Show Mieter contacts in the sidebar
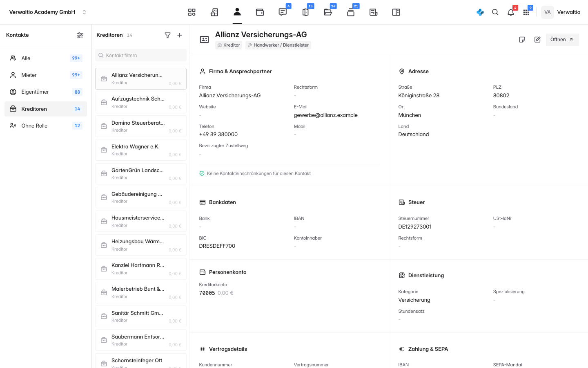This screenshot has height=368, width=588. coord(46,75)
